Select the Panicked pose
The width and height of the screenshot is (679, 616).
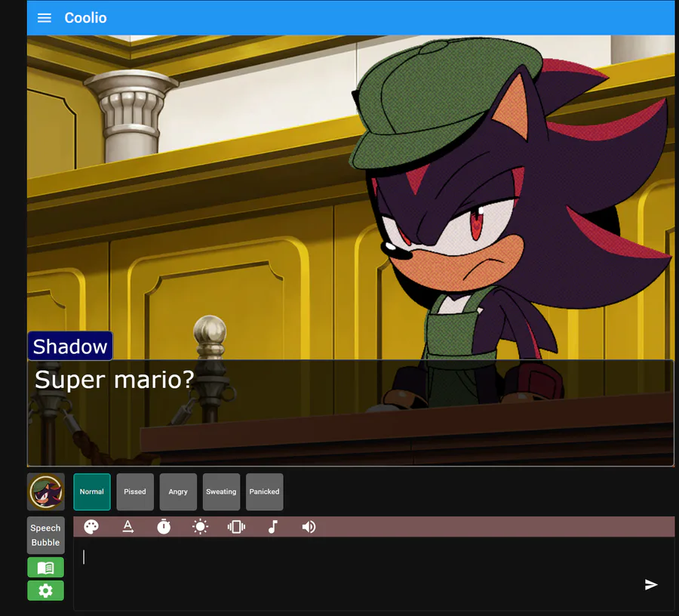coord(264,491)
